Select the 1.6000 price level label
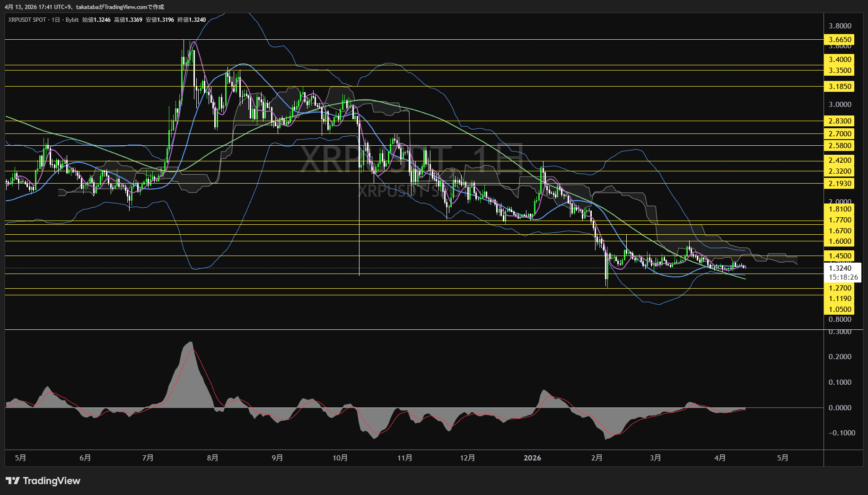The image size is (868, 495). pyautogui.click(x=840, y=241)
